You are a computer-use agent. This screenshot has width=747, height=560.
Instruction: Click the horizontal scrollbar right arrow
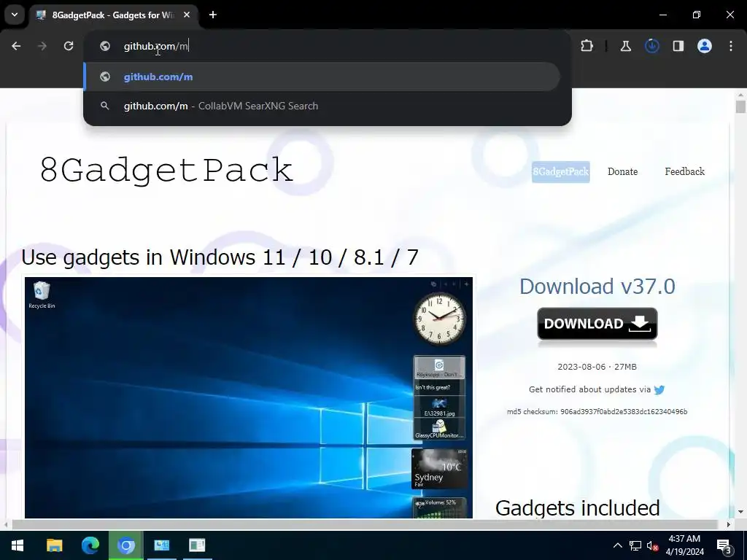point(728,524)
